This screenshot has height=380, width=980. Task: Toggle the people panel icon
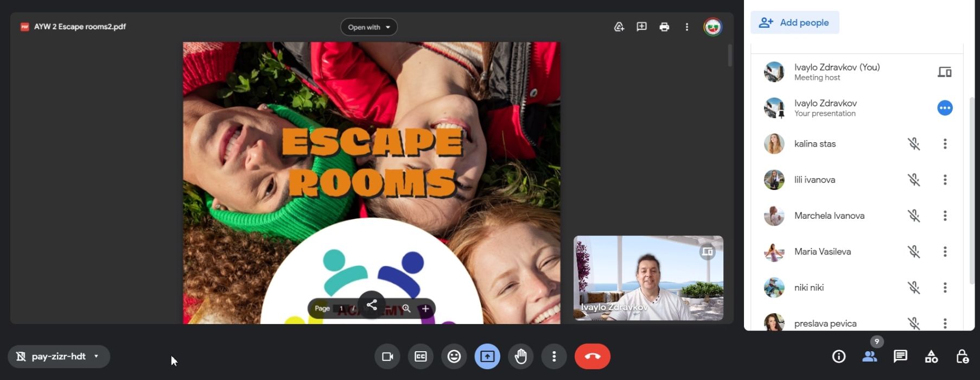point(870,357)
